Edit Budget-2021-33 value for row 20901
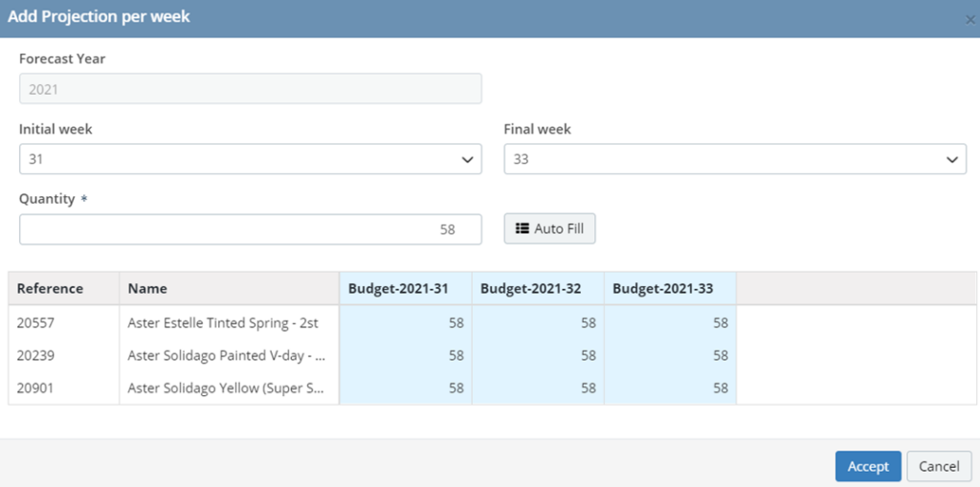The image size is (980, 487). (x=671, y=387)
